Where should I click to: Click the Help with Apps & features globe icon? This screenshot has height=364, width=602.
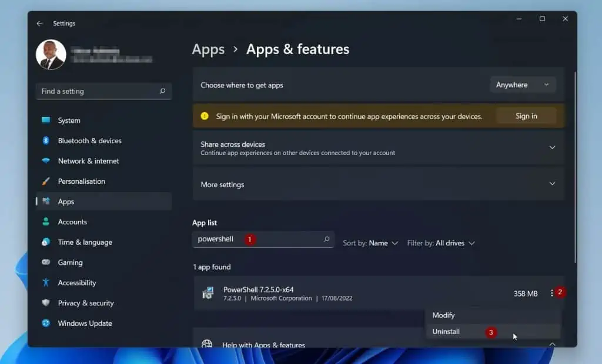click(x=207, y=343)
